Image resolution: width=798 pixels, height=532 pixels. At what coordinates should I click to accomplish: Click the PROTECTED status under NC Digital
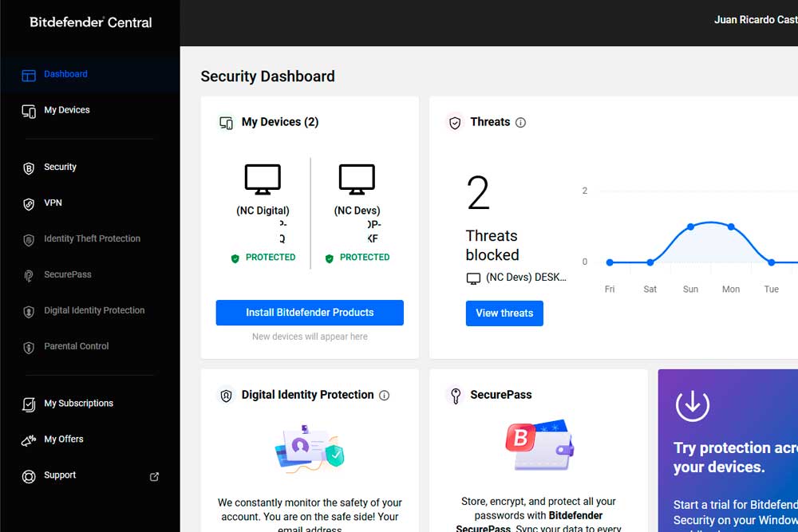(x=271, y=258)
